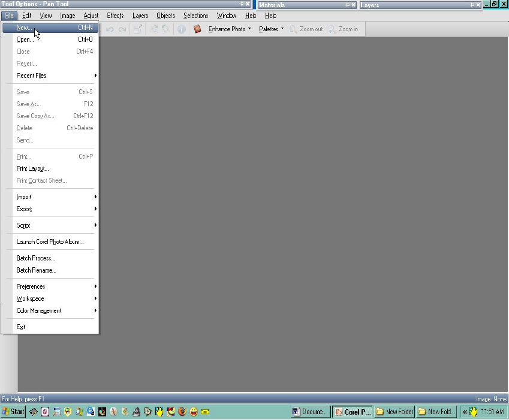Click the orange Photo Album browse icon
Screen dimensions: 509x420
197,29
